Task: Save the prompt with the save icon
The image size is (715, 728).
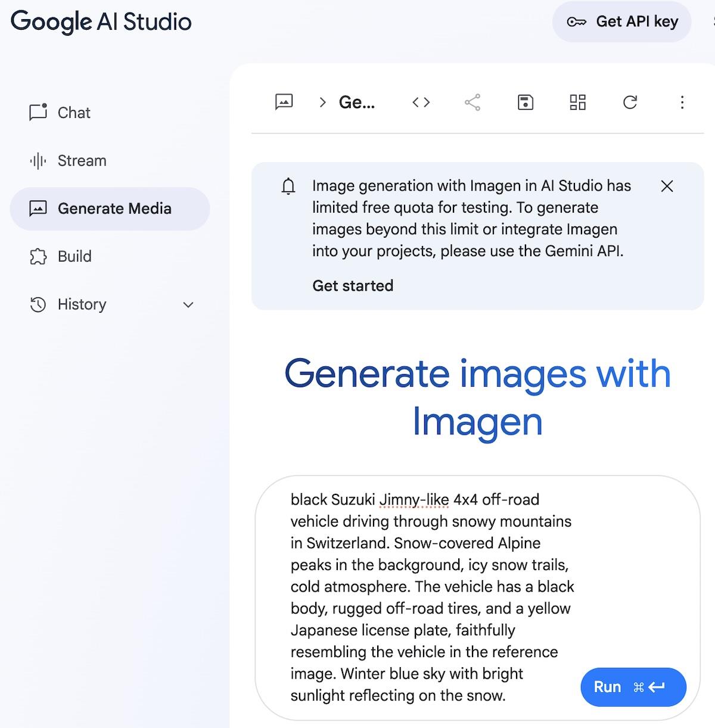Action: (525, 102)
